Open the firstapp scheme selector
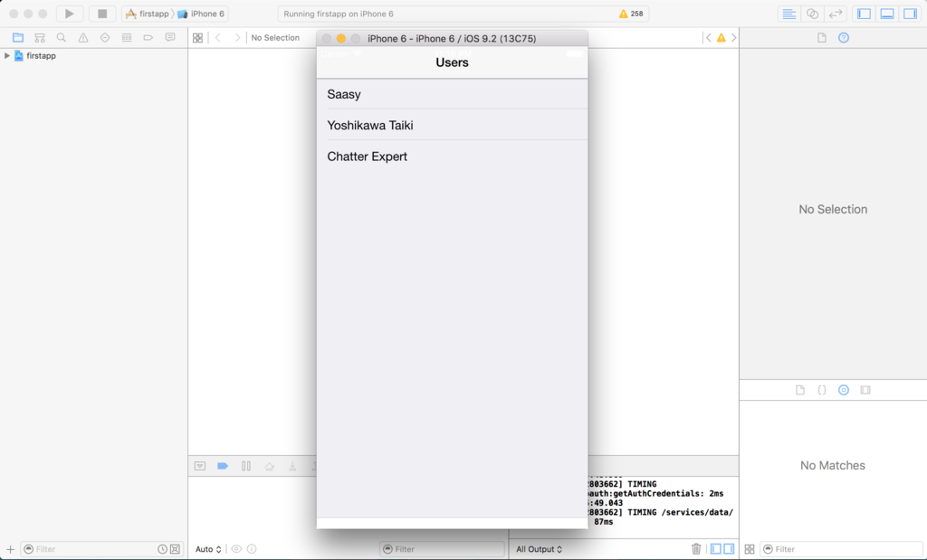The width and height of the screenshot is (927, 560). click(148, 14)
